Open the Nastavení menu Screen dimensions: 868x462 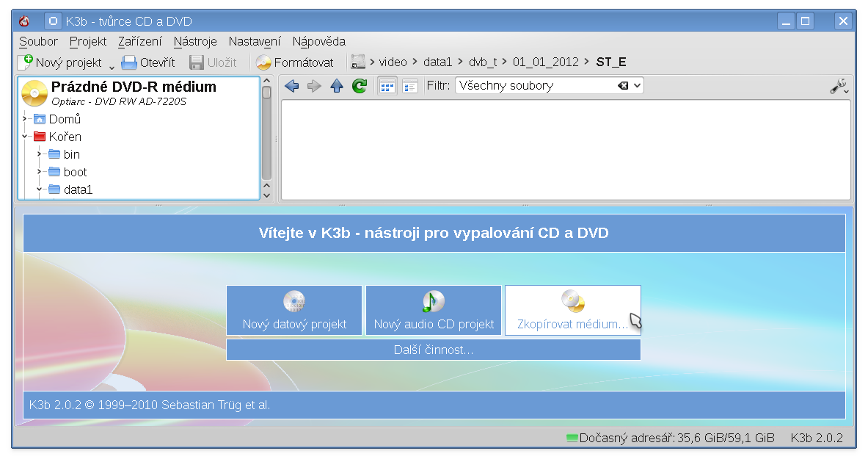pos(255,42)
